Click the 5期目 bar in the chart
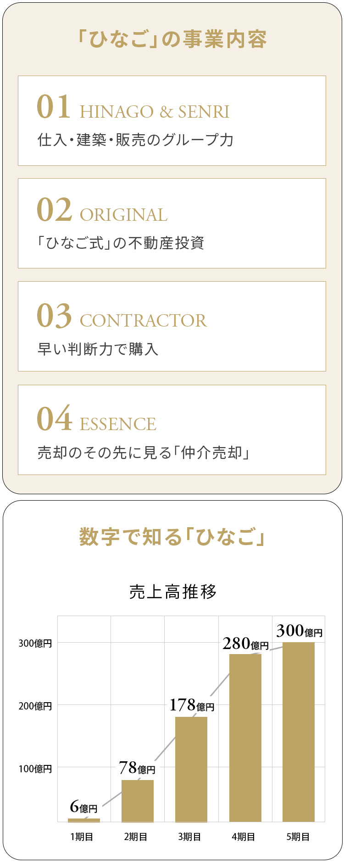 pos(299,733)
